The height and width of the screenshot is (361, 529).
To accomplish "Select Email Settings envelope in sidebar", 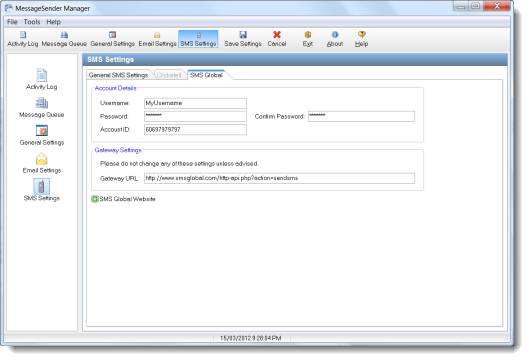I will point(42,159).
